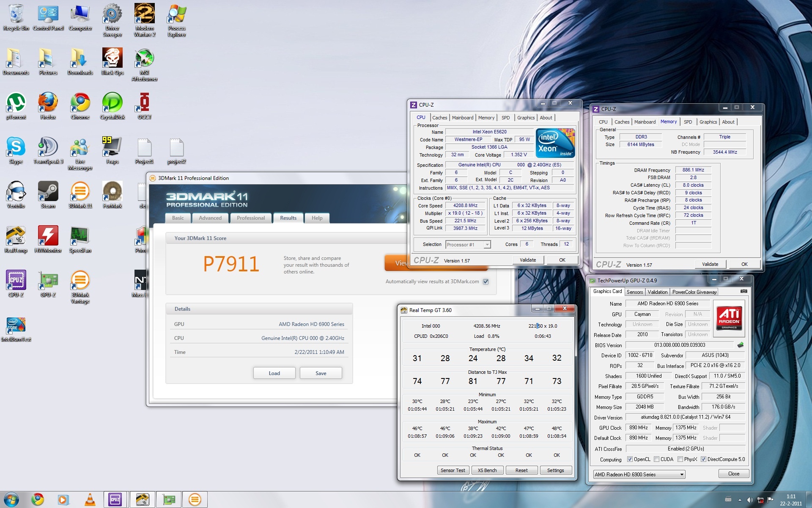Click Load button in 3DMark Details
The image size is (812, 508).
click(274, 373)
